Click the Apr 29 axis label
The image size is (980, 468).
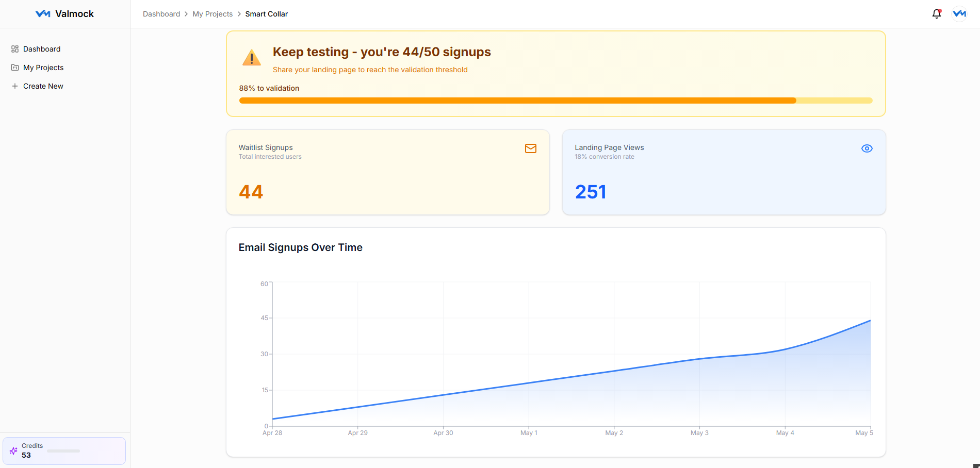[x=358, y=433]
